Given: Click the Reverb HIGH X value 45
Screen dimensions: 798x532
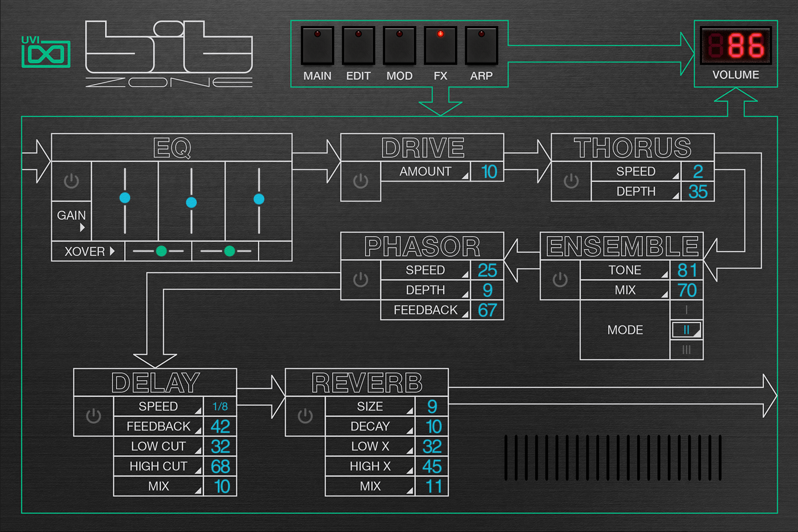Looking at the screenshot, I should pyautogui.click(x=432, y=467).
